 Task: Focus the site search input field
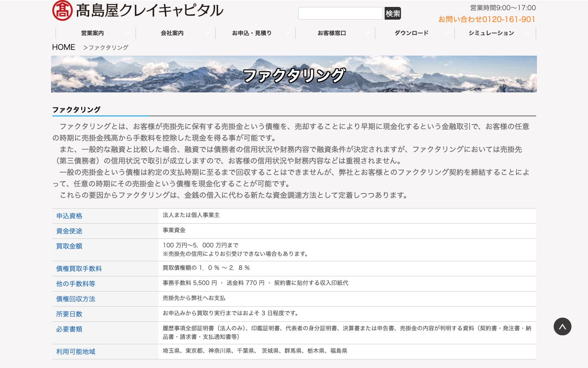pos(341,13)
